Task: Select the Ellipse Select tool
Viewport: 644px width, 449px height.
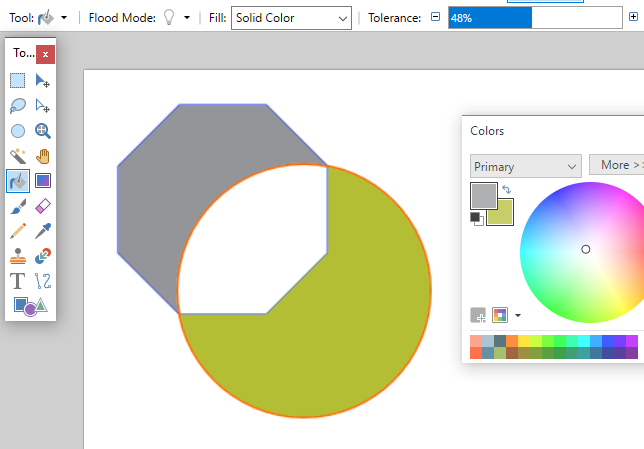Action: (x=18, y=131)
